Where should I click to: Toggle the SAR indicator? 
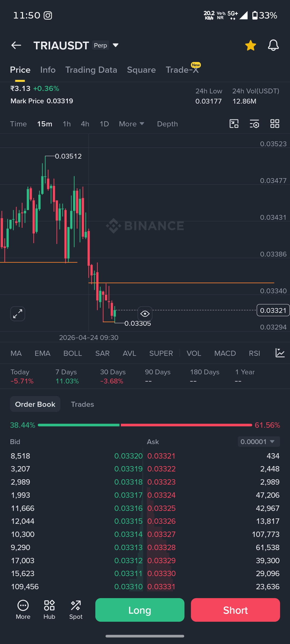pos(102,353)
